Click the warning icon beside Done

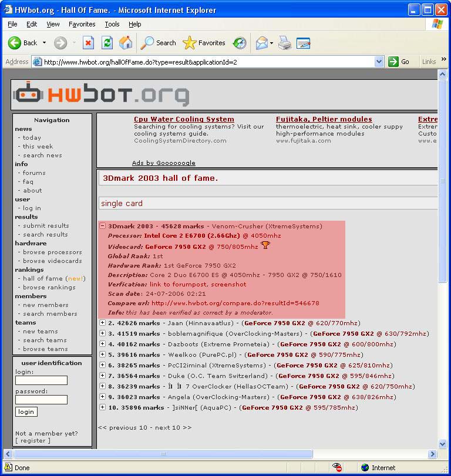(8, 467)
